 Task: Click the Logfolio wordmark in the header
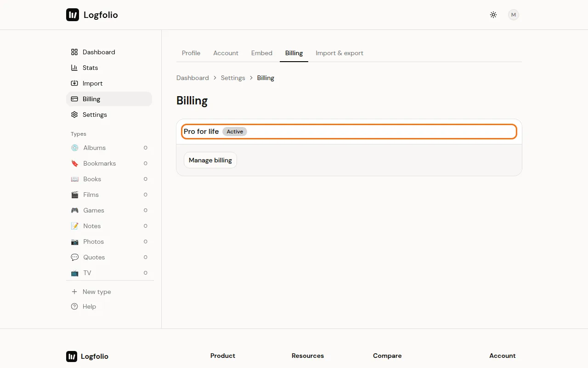coord(101,15)
